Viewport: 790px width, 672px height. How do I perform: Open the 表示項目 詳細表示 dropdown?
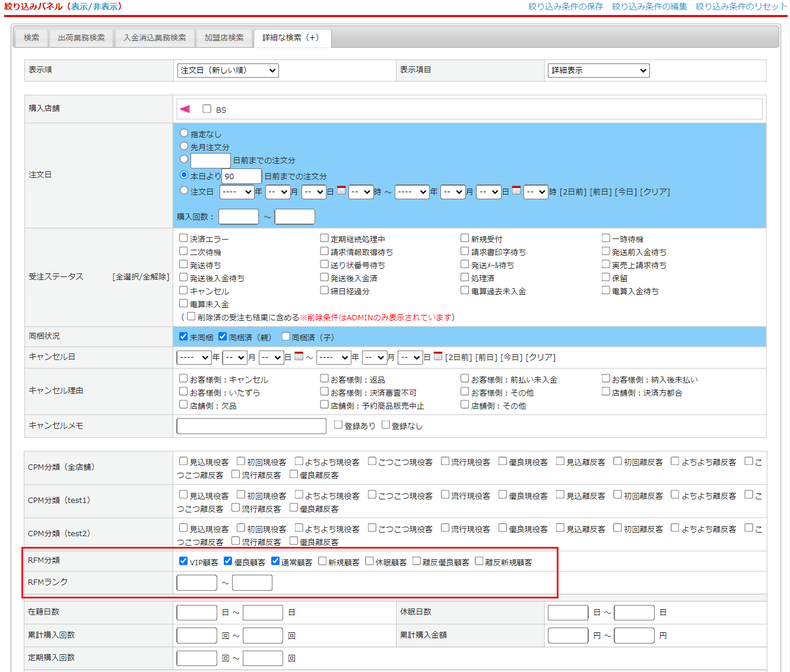point(598,71)
